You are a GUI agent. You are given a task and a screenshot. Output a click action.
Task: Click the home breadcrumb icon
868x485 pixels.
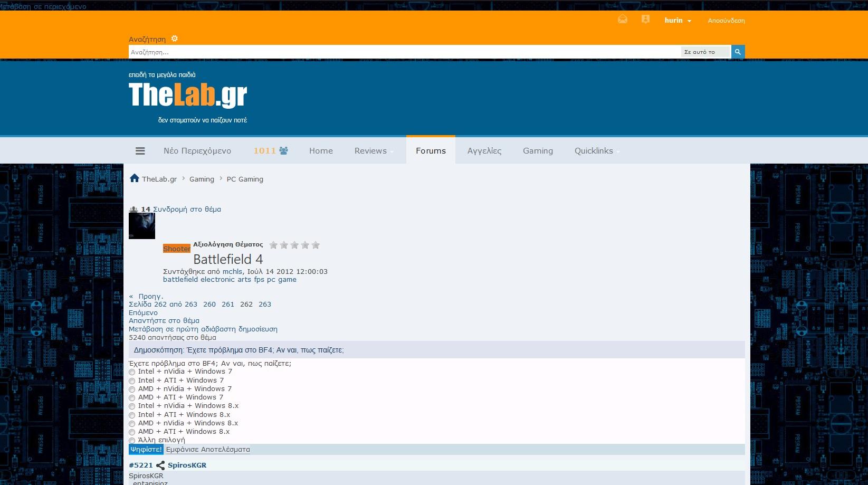135,178
